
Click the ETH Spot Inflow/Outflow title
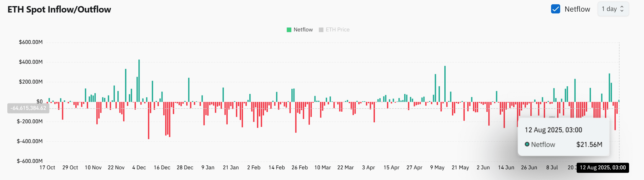coord(59,9)
